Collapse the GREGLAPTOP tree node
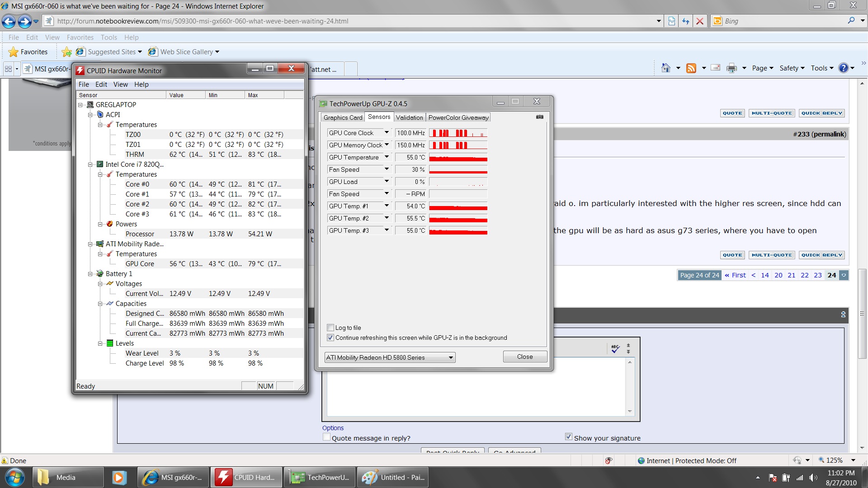Screen dimensions: 868x488 point(80,105)
